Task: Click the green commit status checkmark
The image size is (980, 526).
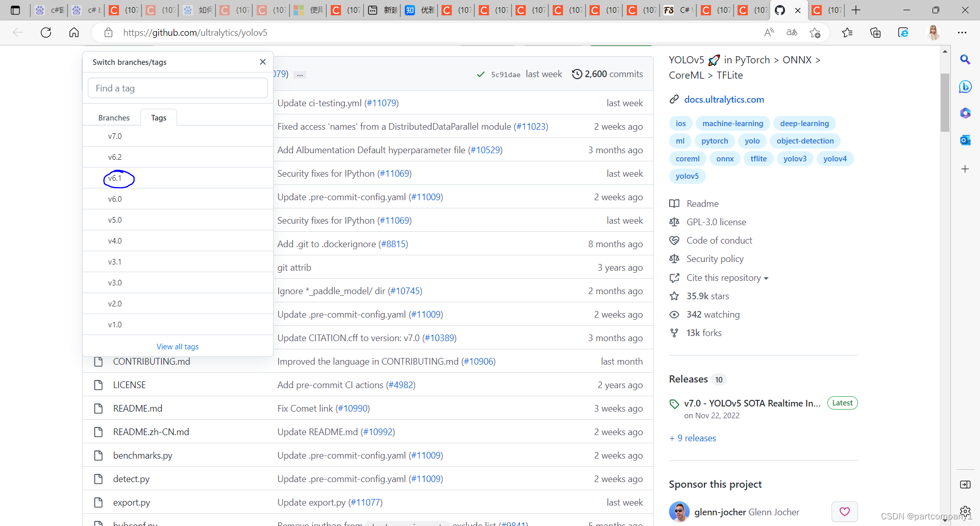Action: [480, 75]
